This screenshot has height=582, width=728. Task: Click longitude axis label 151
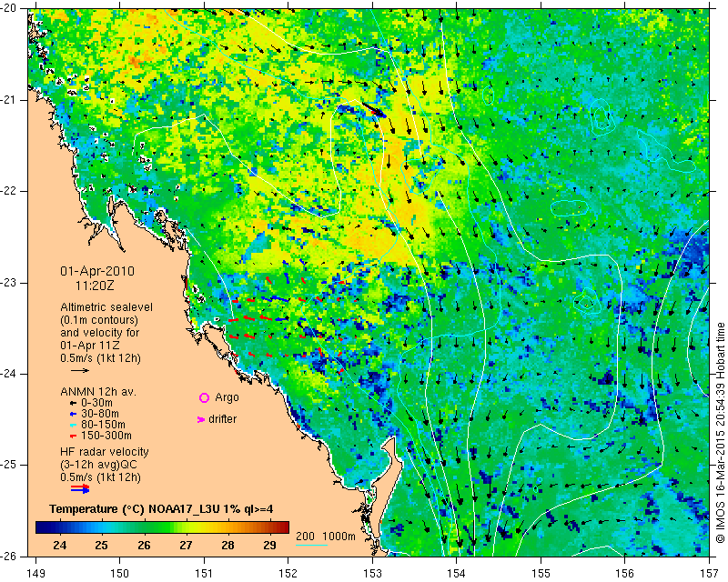(x=204, y=574)
